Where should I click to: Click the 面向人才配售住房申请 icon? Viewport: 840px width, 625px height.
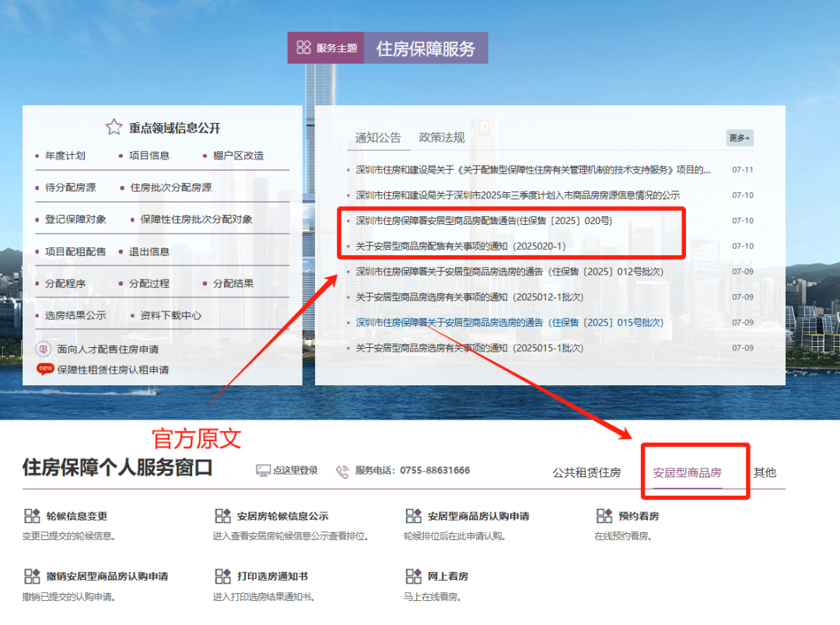44,349
